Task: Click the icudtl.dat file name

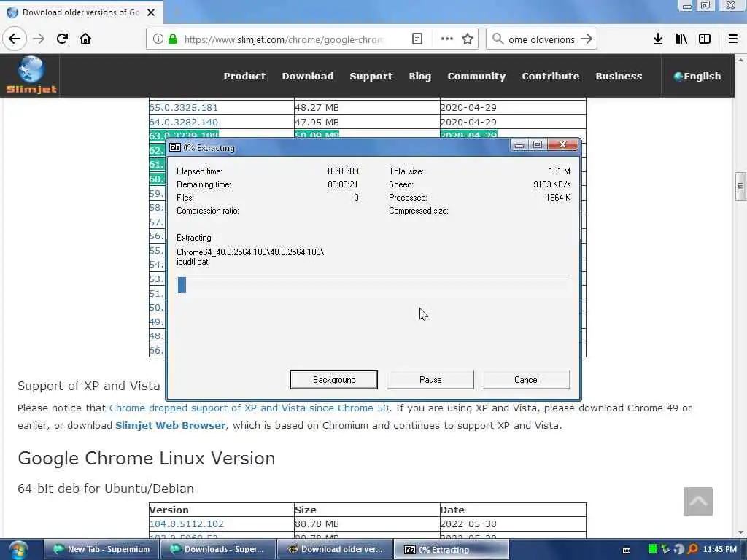Action: click(192, 262)
